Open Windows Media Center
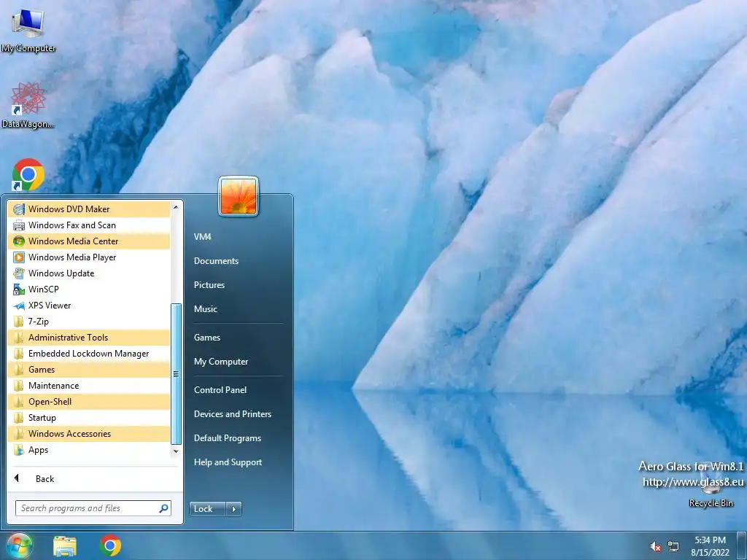 click(88, 241)
